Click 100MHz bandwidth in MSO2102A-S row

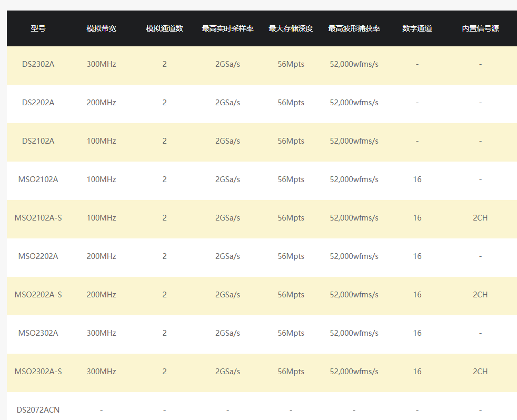click(x=101, y=218)
